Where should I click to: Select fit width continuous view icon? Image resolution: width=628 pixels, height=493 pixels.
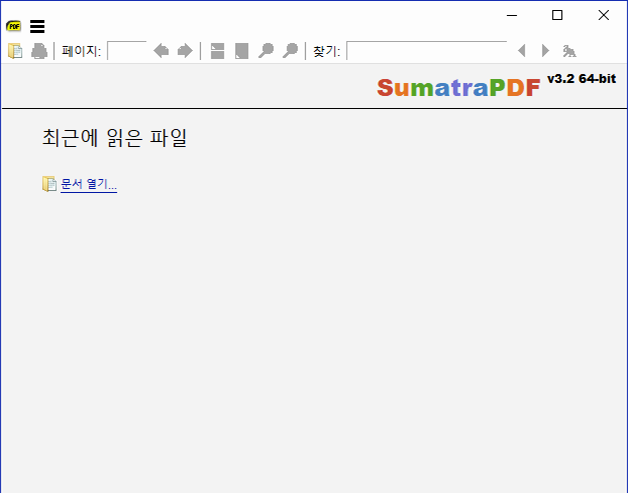[x=217, y=51]
